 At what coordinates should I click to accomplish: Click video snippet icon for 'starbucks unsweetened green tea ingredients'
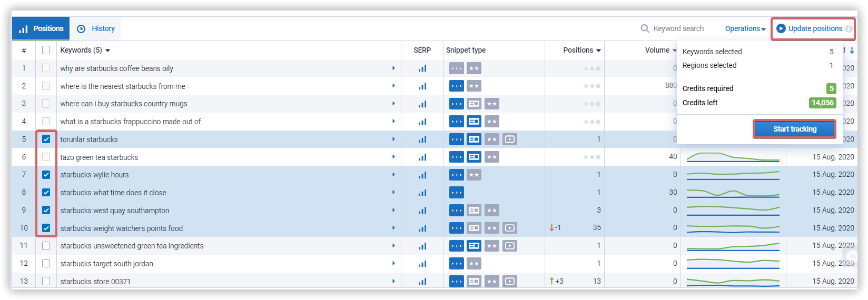coord(510,246)
